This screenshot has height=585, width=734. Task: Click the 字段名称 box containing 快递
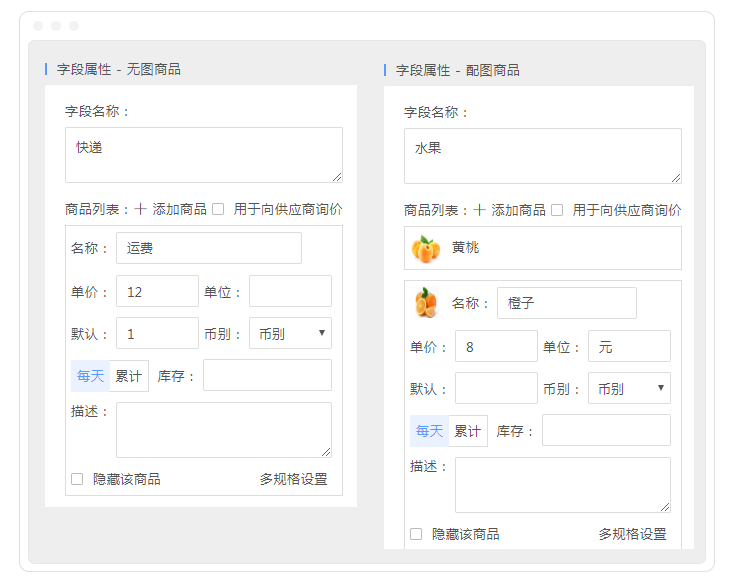point(204,155)
